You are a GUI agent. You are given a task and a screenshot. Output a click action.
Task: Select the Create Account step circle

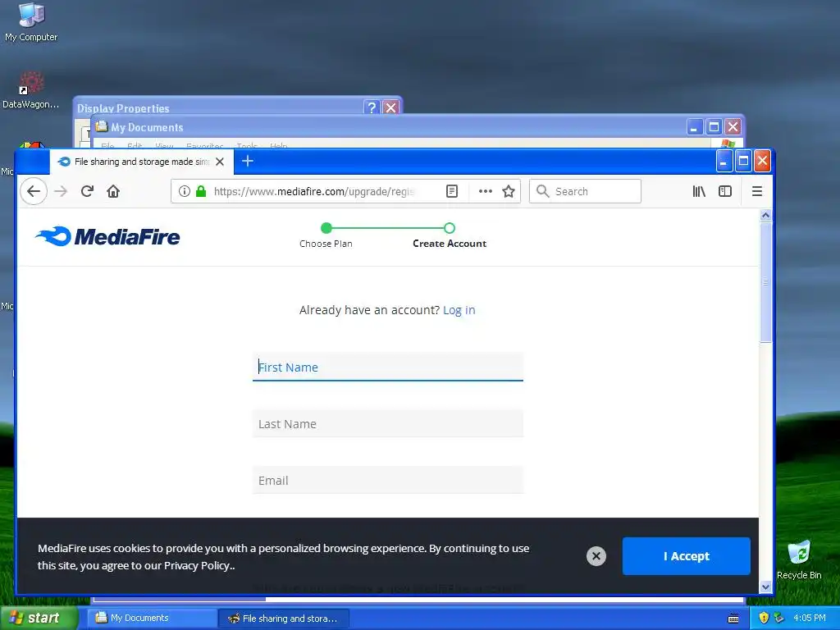point(450,228)
